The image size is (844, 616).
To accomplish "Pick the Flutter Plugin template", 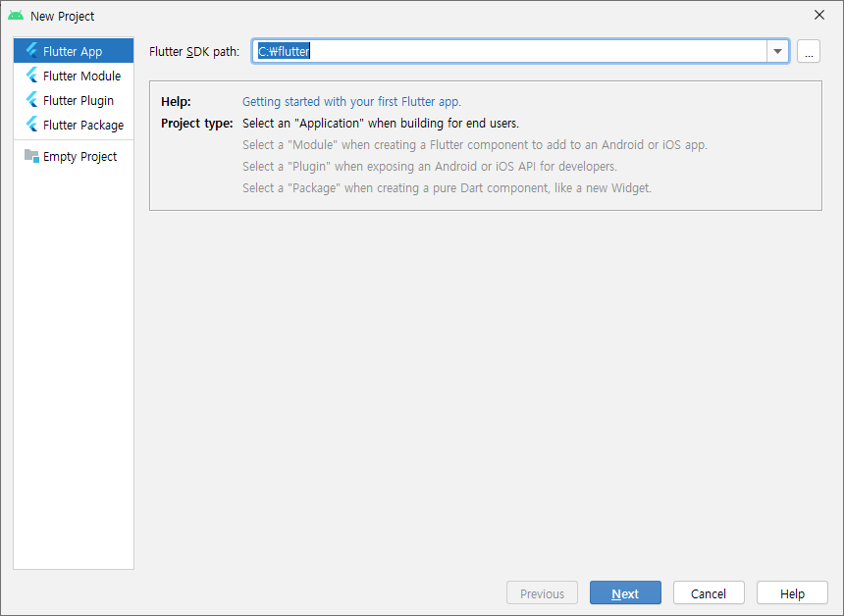I will coord(74,101).
